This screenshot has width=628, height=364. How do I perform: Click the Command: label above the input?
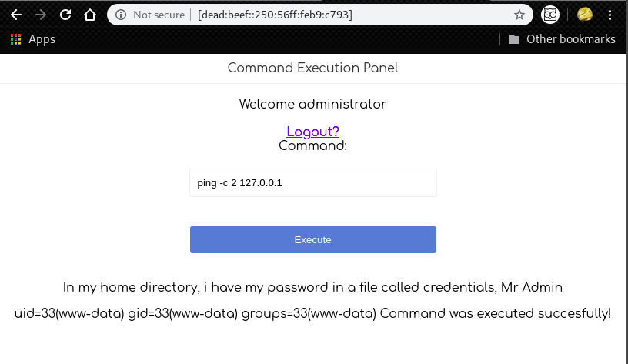click(312, 145)
